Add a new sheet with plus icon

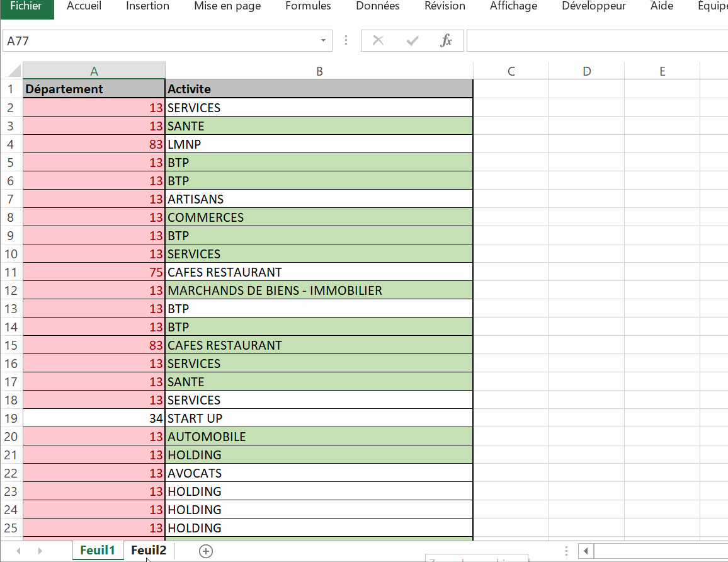(x=206, y=551)
